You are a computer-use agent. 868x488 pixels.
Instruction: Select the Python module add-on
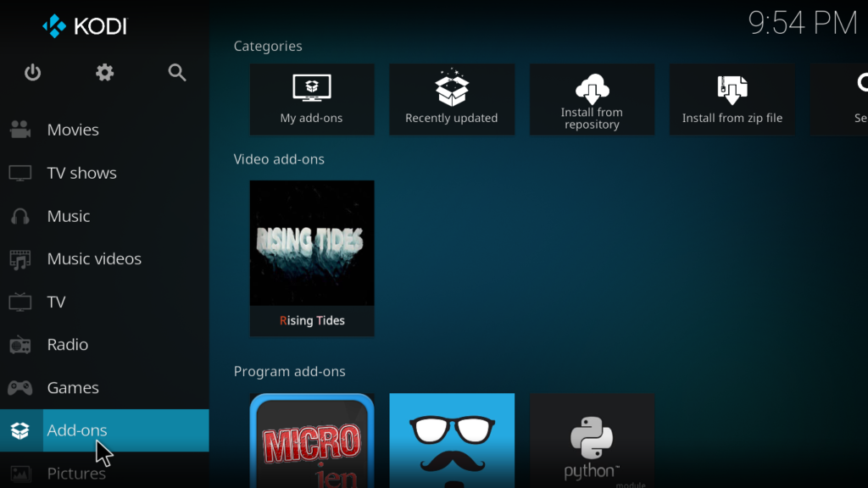(592, 441)
